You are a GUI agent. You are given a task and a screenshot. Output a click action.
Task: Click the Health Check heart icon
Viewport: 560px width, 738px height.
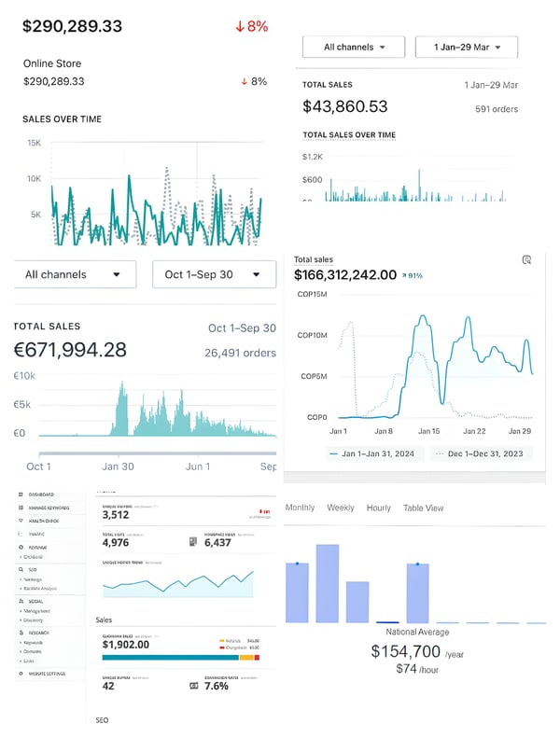[x=21, y=521]
